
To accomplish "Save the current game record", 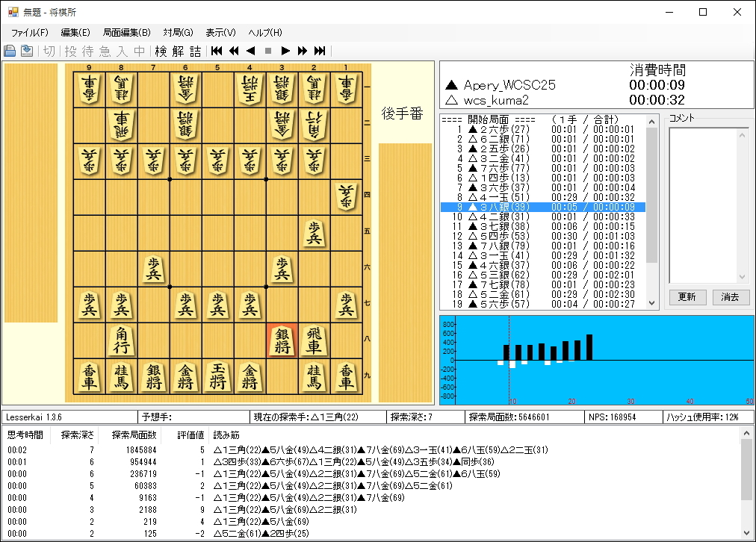I will tap(26, 51).
